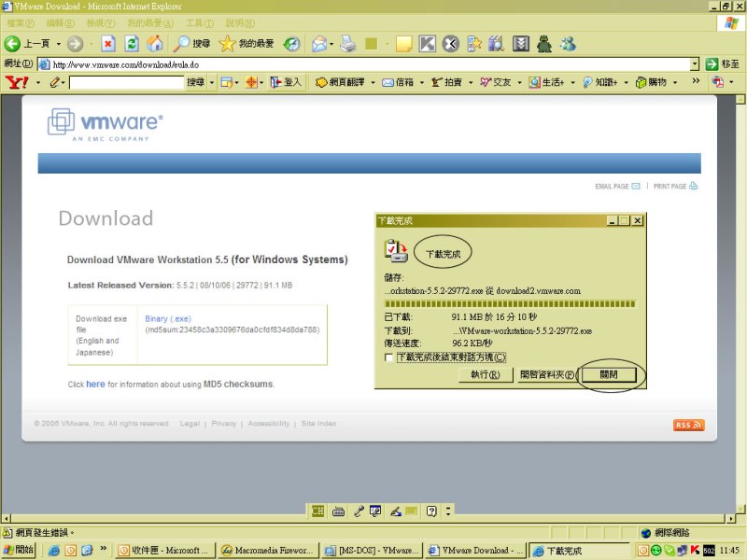Switch to Macromedia Fireworks taskbar item
This screenshot has height=560, width=747.
[x=268, y=551]
